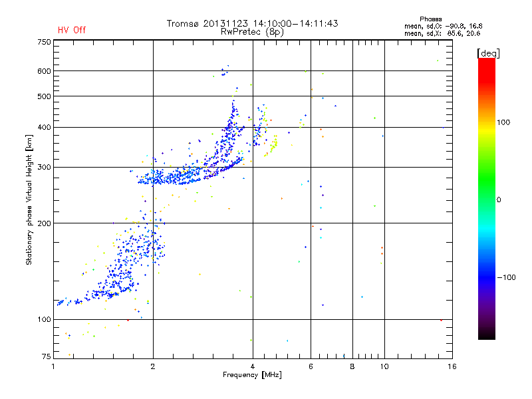Click the 8 MHz frequency axis label
Screen dimensions: 532x399
tap(352, 366)
